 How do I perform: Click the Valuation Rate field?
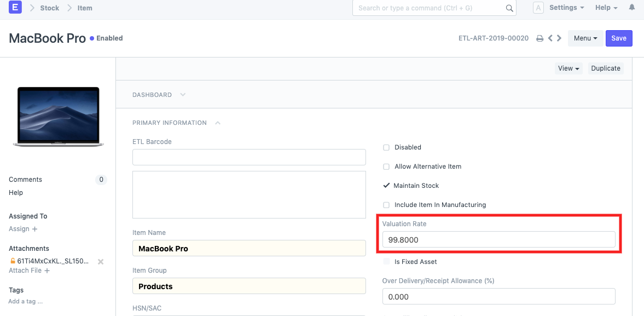point(498,239)
